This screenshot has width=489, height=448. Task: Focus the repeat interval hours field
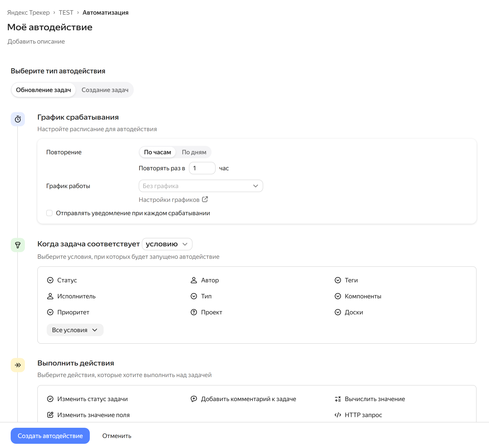tap(202, 168)
